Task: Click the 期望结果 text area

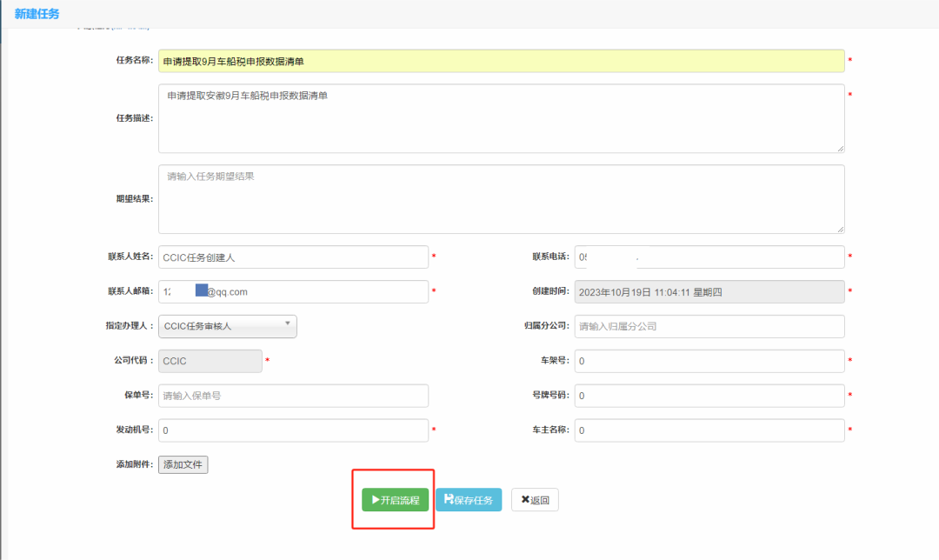Action: (501, 199)
